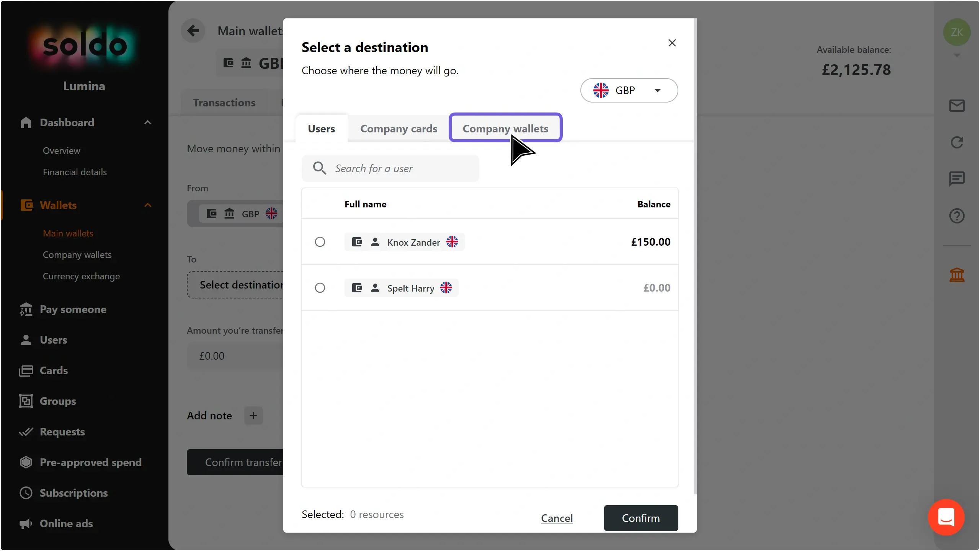980x551 pixels.
Task: Switch to the Company cards tab
Action: coord(399,129)
